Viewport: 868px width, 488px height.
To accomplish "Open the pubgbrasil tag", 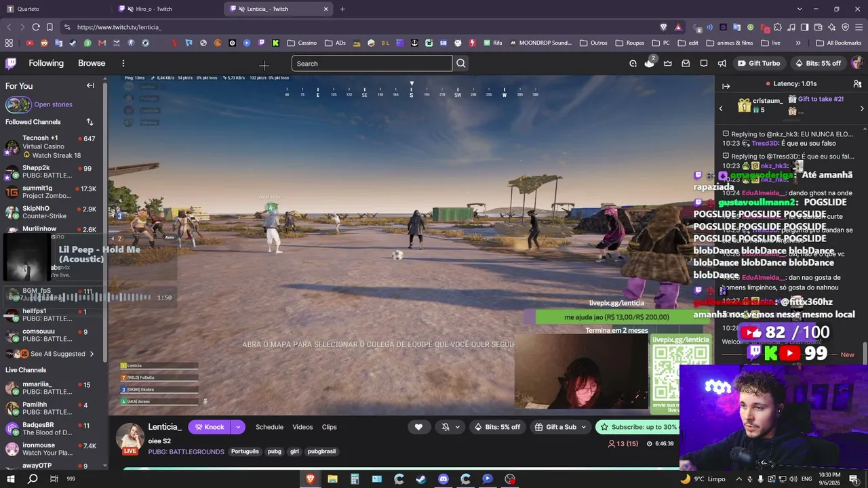I will (321, 451).
